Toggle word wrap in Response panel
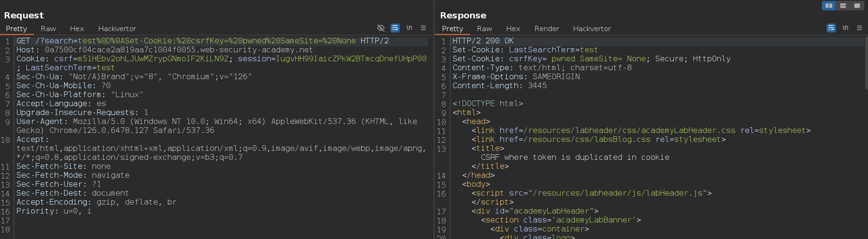The width and height of the screenshot is (868, 239). tap(831, 28)
